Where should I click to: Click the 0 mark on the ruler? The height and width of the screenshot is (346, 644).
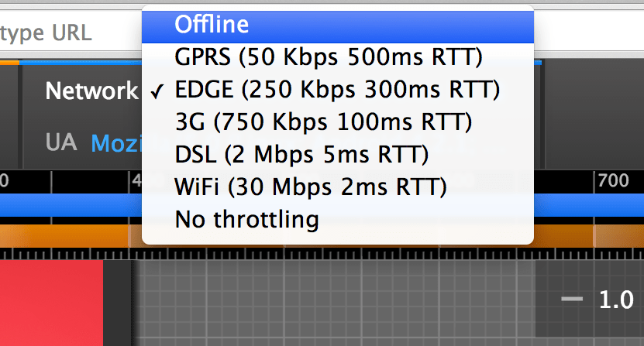[x=5, y=183]
